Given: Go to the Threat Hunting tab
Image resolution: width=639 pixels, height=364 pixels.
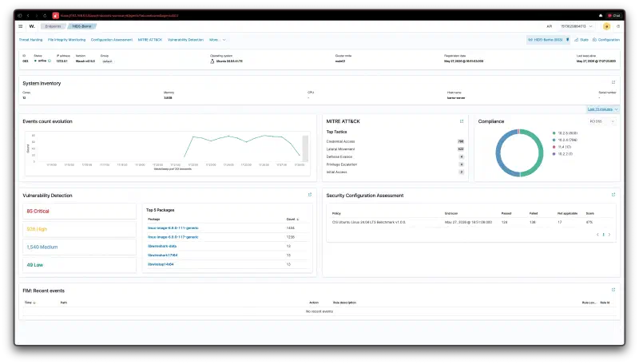Looking at the screenshot, I should (30, 40).
